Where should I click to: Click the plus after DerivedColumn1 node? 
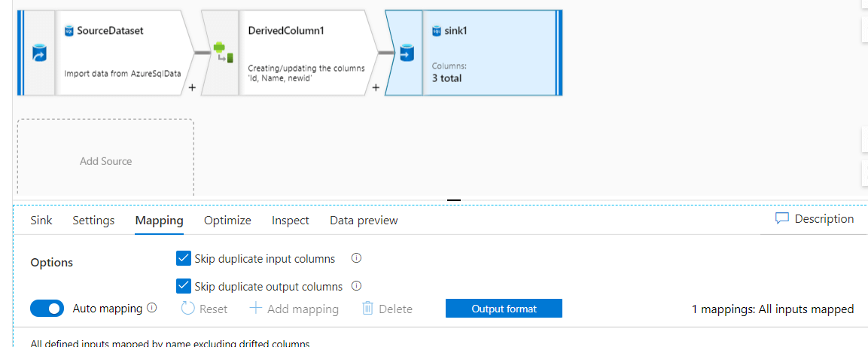(x=376, y=87)
